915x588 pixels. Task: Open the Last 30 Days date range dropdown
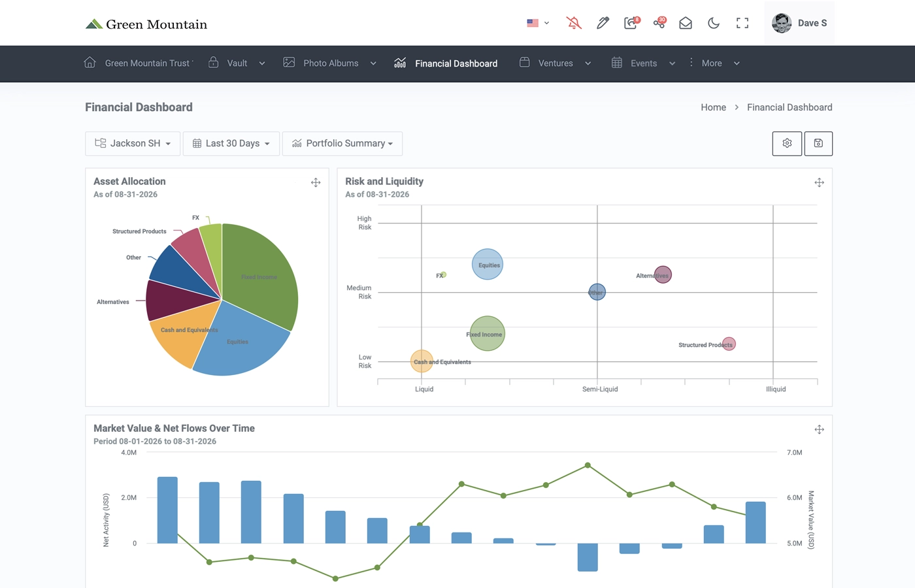click(x=231, y=144)
